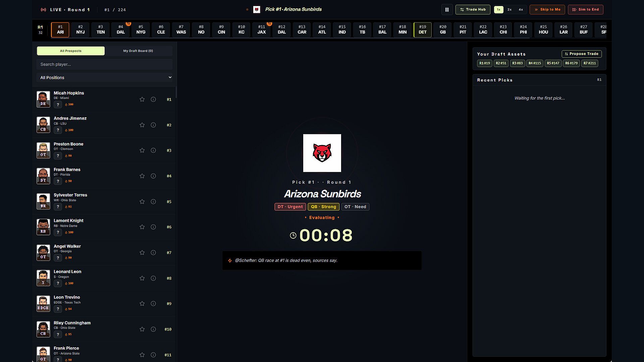The image size is (644, 362).
Task: Click the QB Strong need tag
Action: click(324, 207)
